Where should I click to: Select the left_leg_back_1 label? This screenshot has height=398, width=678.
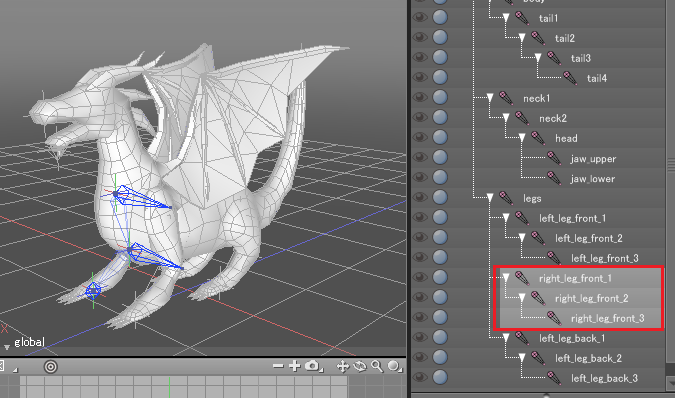572,338
